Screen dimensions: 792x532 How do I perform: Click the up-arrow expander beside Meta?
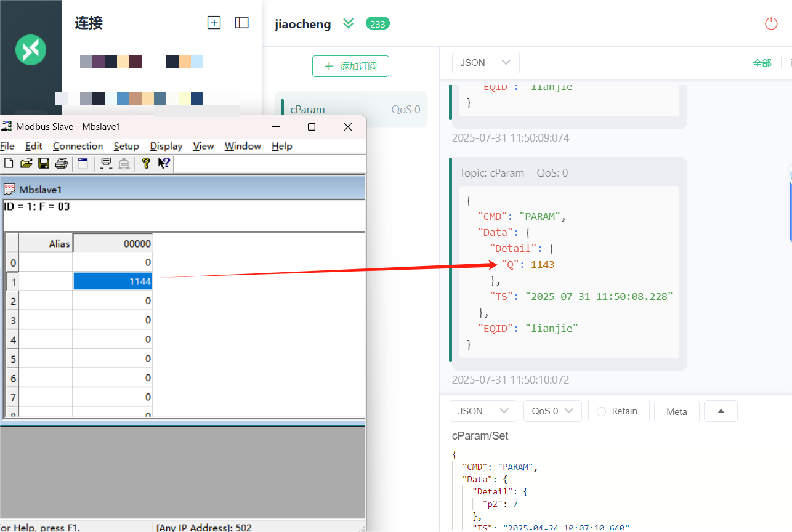tap(721, 411)
